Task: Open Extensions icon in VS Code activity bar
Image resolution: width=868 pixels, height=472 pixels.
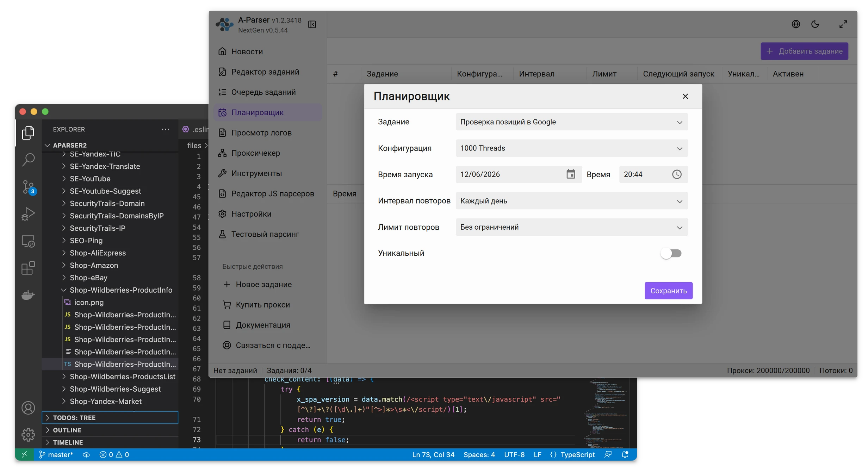Action: (x=28, y=268)
